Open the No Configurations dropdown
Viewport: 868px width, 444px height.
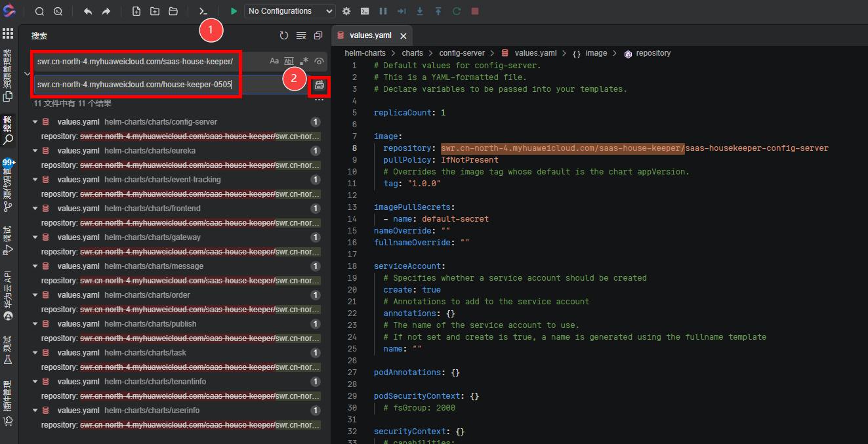pyautogui.click(x=290, y=11)
